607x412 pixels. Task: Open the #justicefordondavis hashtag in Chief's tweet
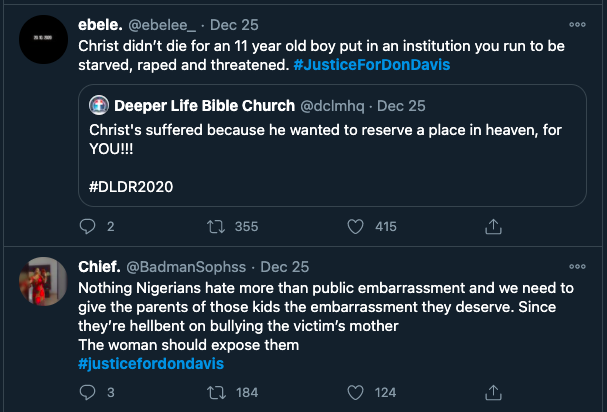coord(150,363)
